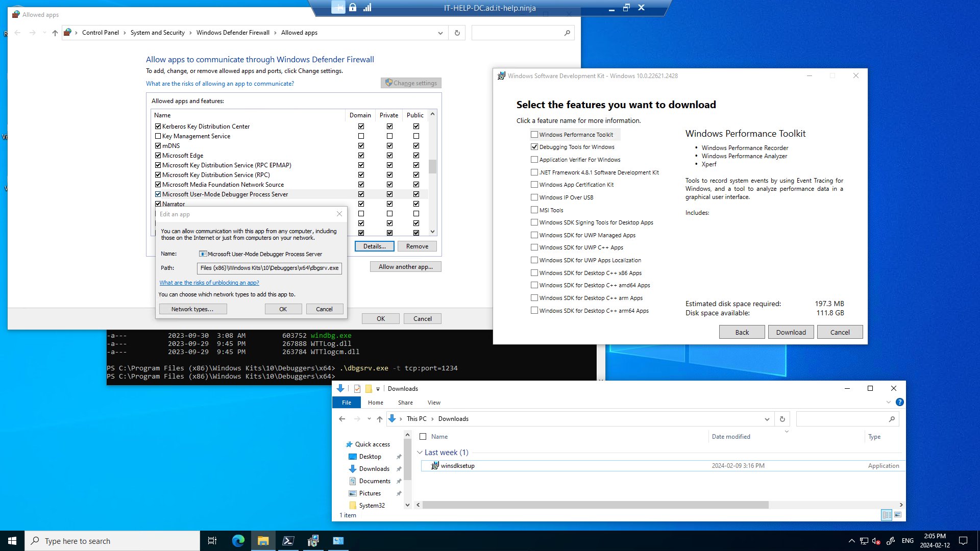The width and height of the screenshot is (980, 551).
Task: Switch to details view in Downloads
Action: coord(887,515)
